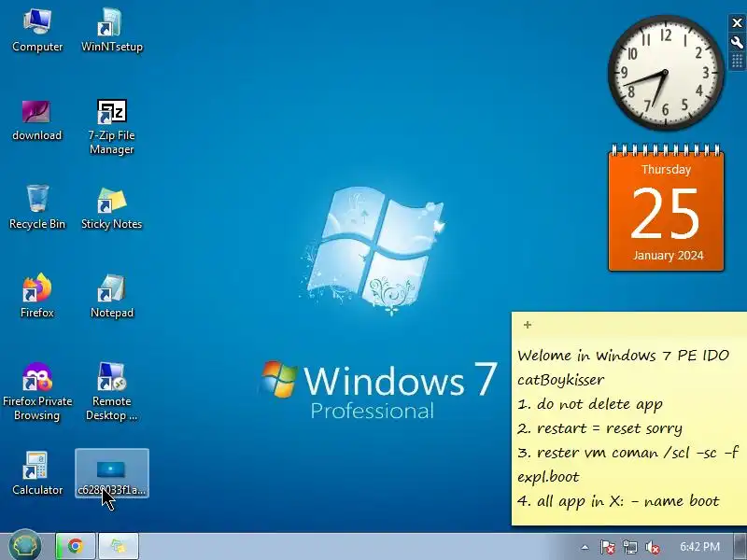Viewport: 747px width, 560px height.
Task: Grab the clock gadget drag handle
Action: click(737, 61)
